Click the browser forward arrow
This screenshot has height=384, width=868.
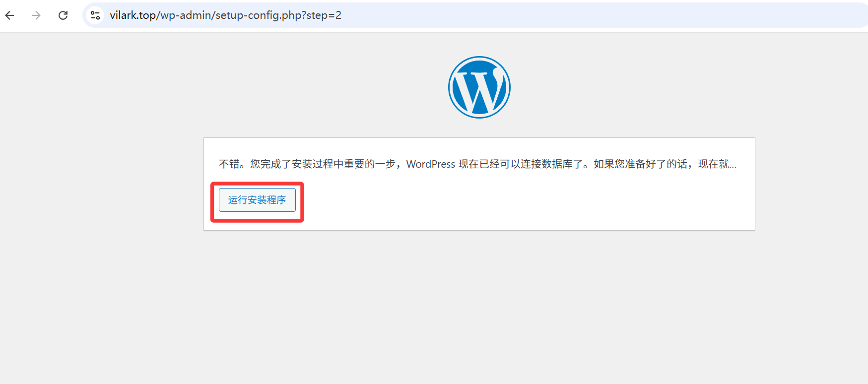(36, 15)
